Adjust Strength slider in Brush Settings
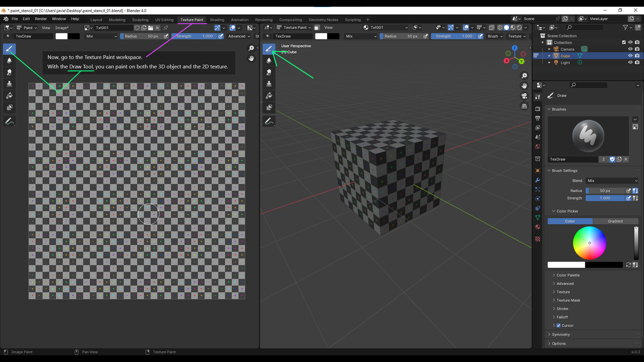 click(x=605, y=198)
